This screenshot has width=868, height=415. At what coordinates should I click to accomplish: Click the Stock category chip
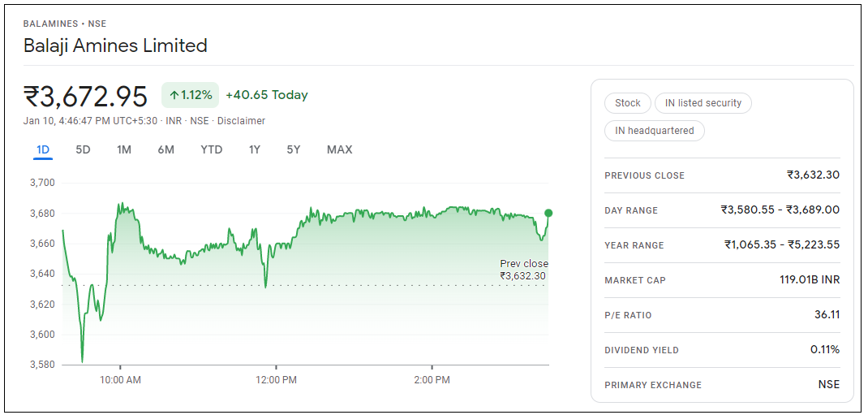[x=627, y=103]
